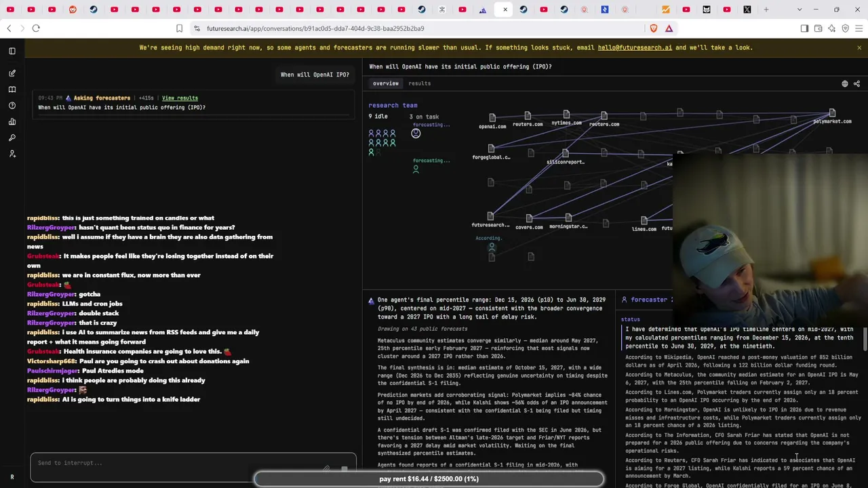
Task: Click the 'When will OpenAI IPO?' message bubble
Action: 315,75
